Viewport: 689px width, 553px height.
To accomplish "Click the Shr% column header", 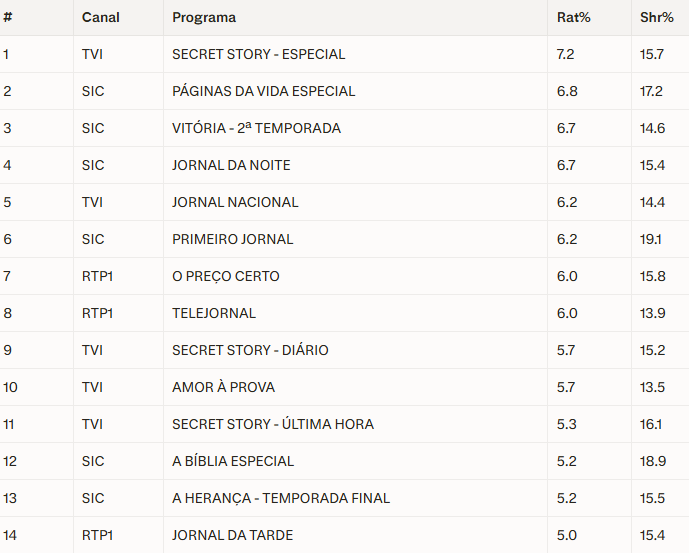I will pos(656,18).
